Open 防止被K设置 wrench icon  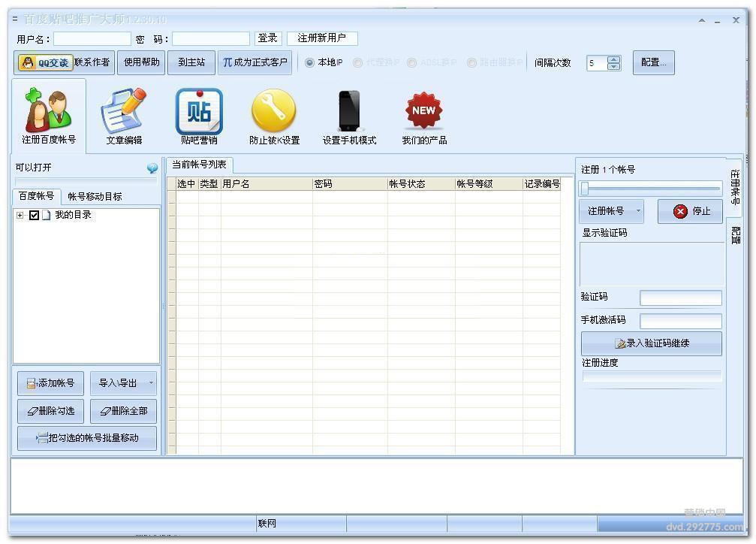[x=274, y=113]
